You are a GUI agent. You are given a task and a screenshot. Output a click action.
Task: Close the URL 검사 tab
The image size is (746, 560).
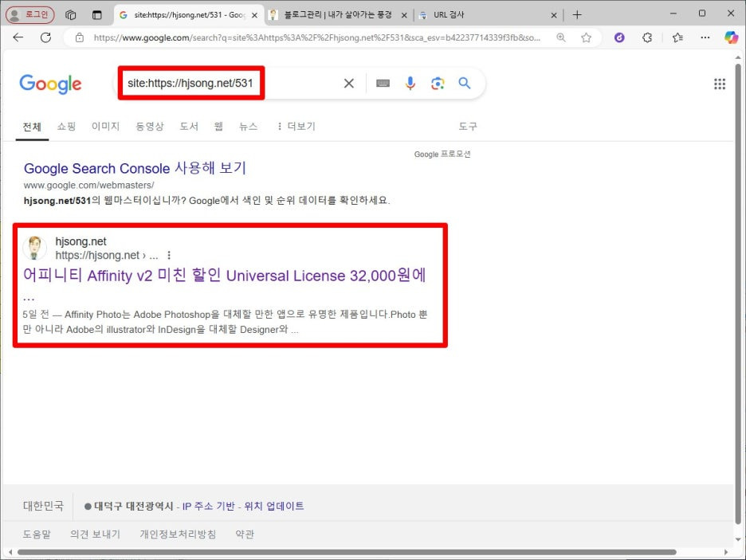[x=554, y=15]
